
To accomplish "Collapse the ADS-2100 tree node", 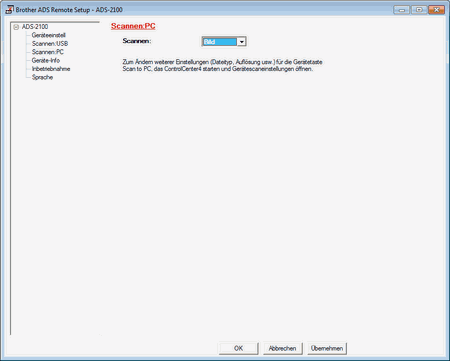I will (16, 27).
